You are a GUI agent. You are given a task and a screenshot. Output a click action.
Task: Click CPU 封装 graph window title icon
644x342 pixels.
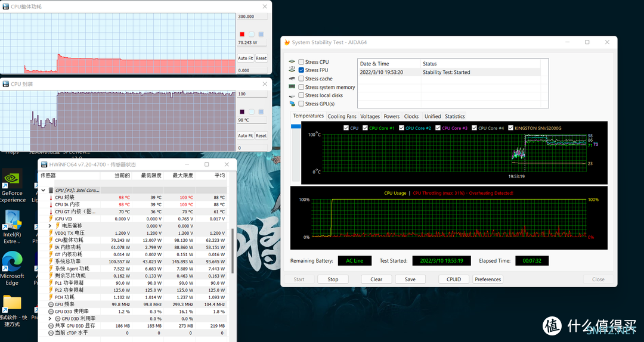(6, 84)
